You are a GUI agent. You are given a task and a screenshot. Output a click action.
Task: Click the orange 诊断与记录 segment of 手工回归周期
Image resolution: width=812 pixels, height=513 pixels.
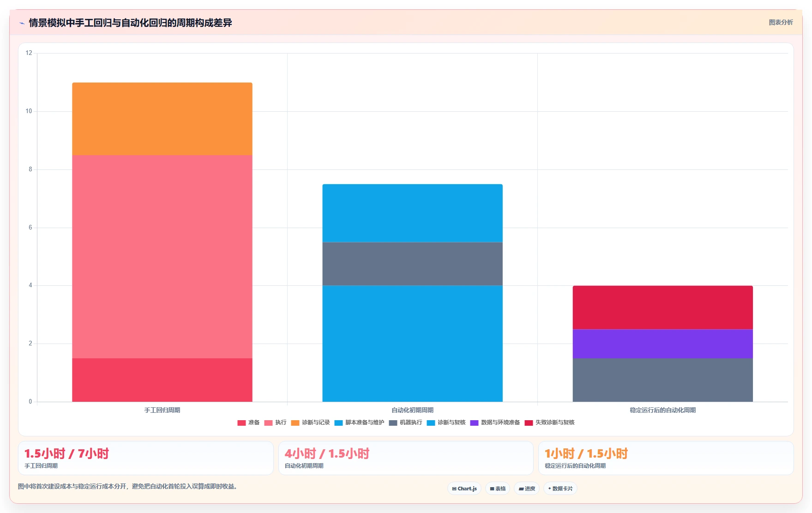[x=162, y=119]
